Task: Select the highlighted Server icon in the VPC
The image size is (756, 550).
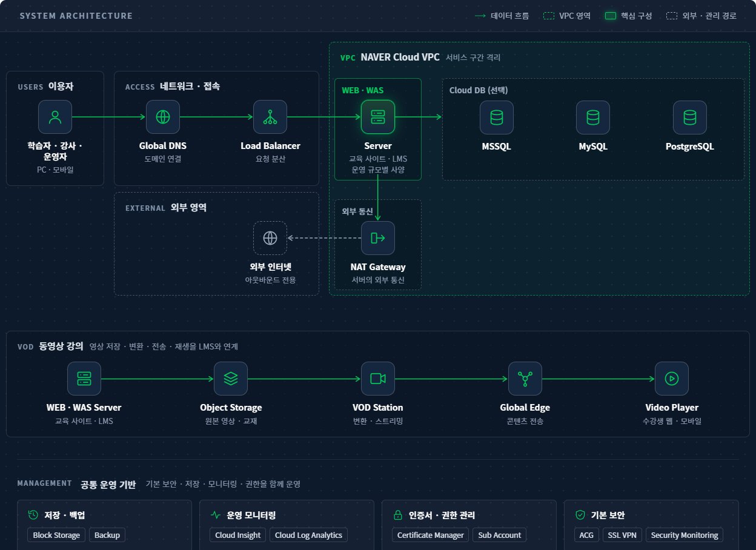Action: (378, 117)
